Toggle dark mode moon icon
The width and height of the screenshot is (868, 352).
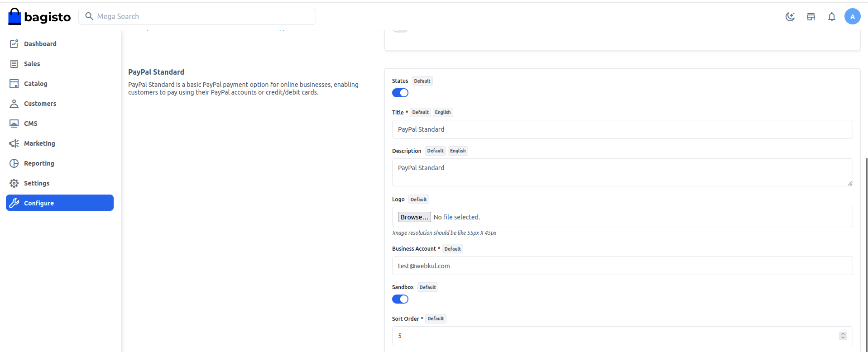pyautogui.click(x=790, y=17)
